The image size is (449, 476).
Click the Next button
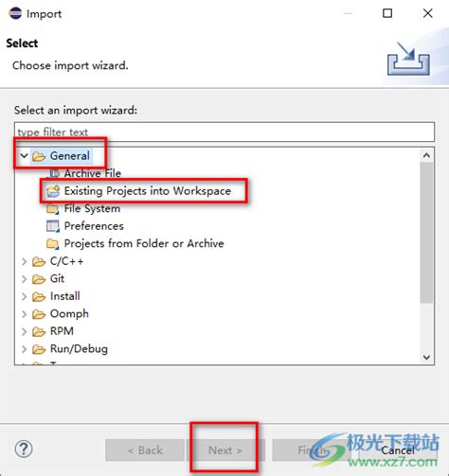(225, 450)
